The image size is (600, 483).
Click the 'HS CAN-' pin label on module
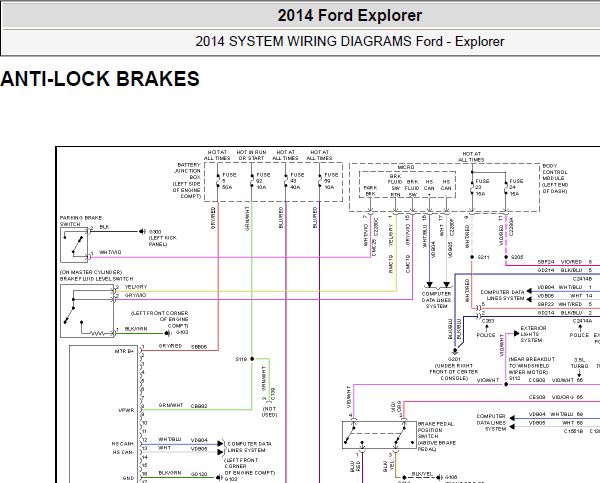[123, 452]
